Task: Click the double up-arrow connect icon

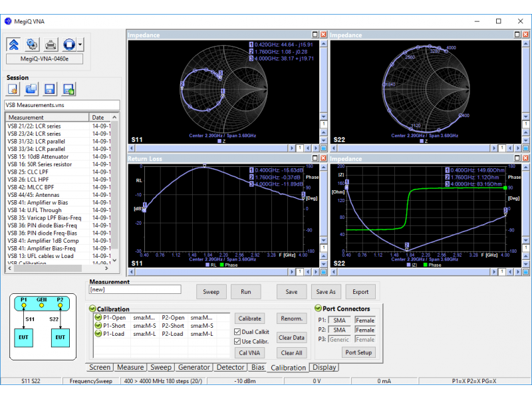Action: 15,45
